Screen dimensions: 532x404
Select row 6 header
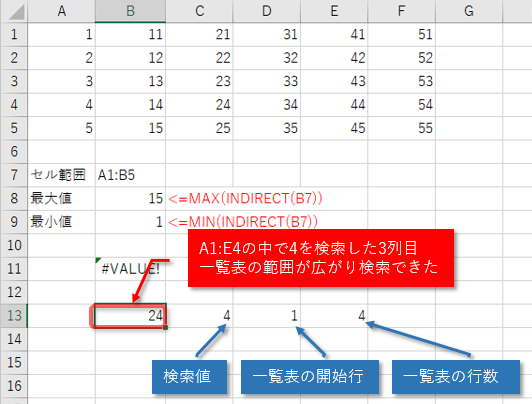[x=14, y=151]
